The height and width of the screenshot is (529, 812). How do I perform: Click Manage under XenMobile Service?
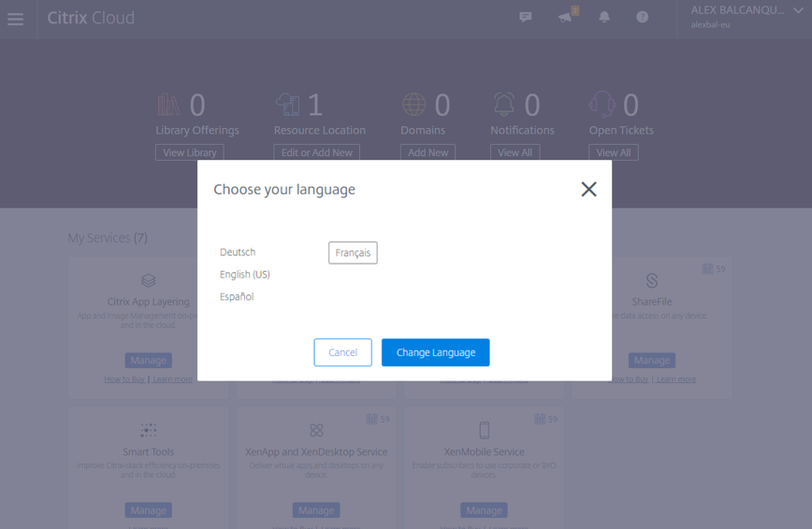(x=484, y=510)
